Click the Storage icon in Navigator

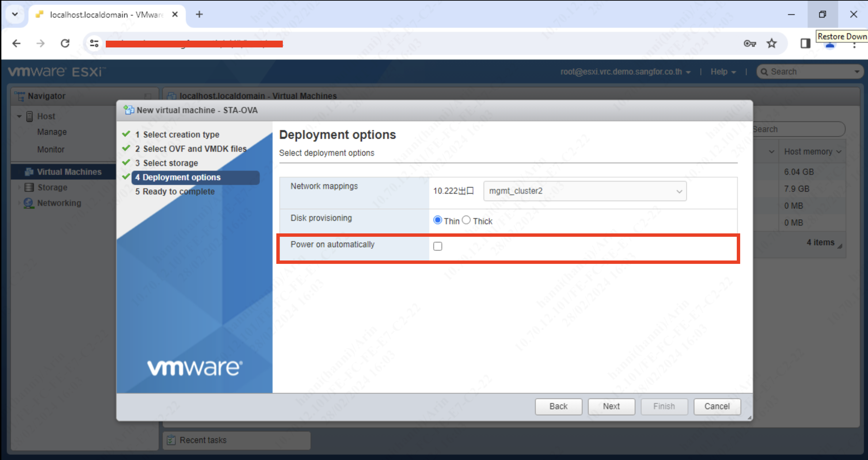pyautogui.click(x=29, y=187)
